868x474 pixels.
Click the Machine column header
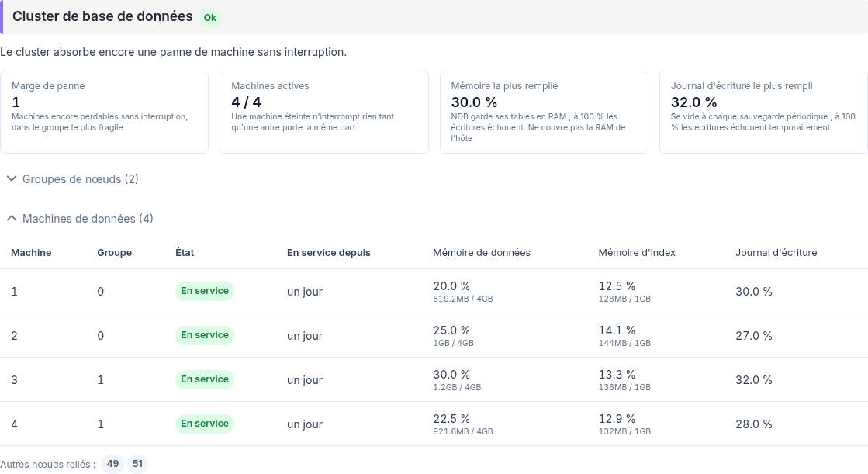point(31,252)
